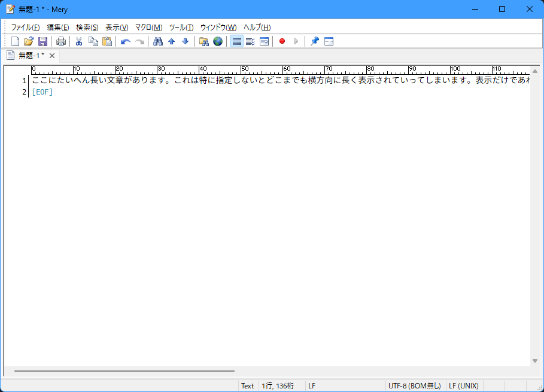Cut selection with scissors icon

(79, 41)
